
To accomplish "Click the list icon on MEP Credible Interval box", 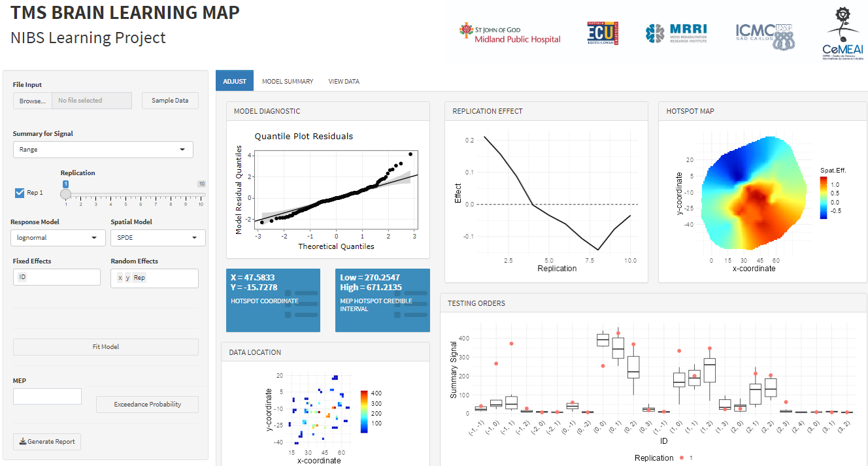I will tap(409, 305).
